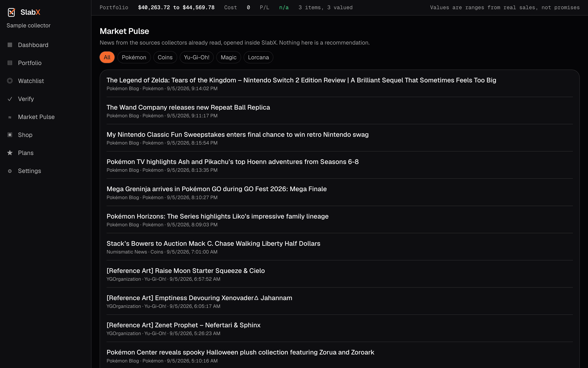Click the SlabX brand name
The width and height of the screenshot is (588, 368).
coord(30,12)
